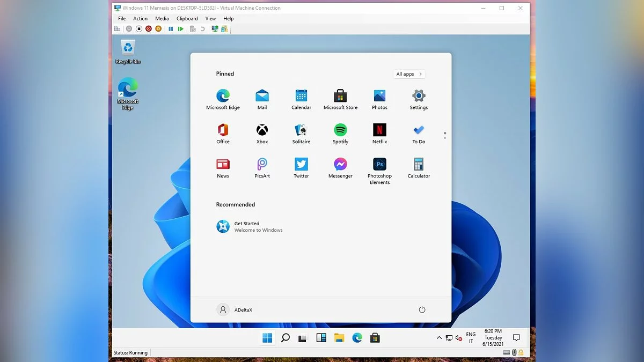Pause the virtual machine
This screenshot has width=644, height=362.
click(171, 29)
